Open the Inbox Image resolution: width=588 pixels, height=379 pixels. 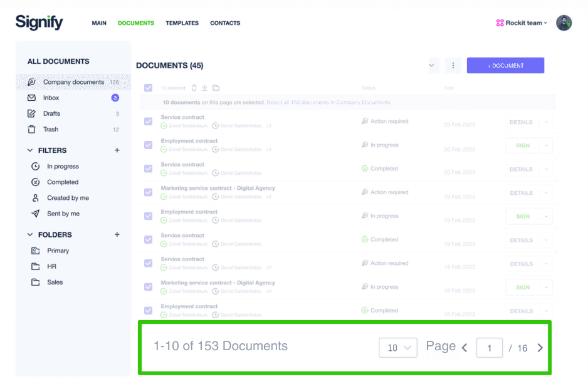click(73, 98)
